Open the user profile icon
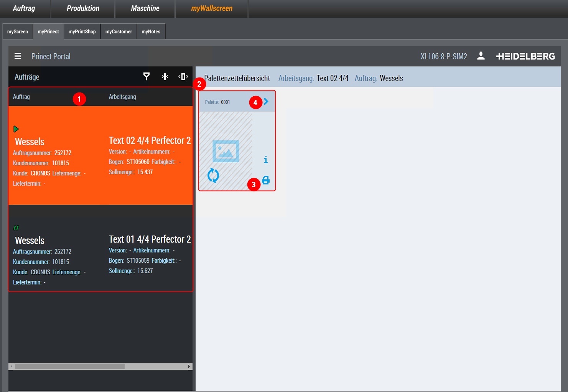 (x=481, y=56)
